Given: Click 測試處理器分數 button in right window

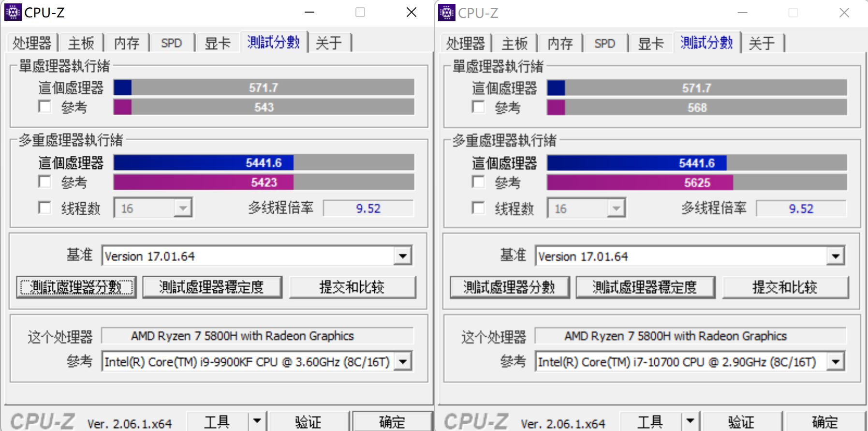Looking at the screenshot, I should [510, 287].
